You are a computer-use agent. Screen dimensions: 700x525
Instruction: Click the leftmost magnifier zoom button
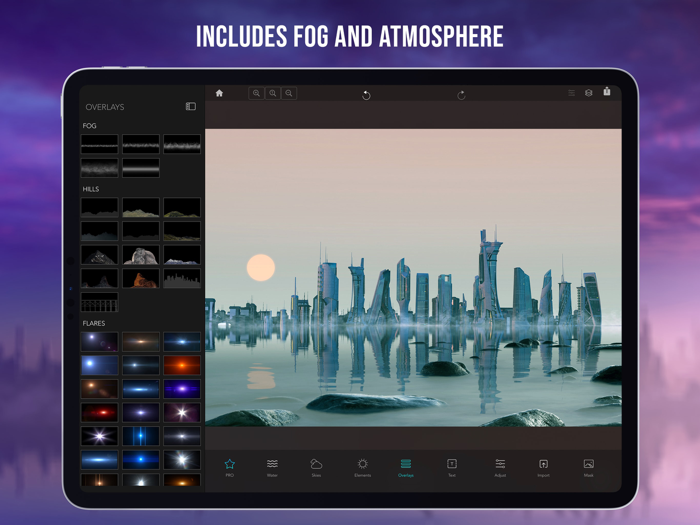click(x=256, y=93)
